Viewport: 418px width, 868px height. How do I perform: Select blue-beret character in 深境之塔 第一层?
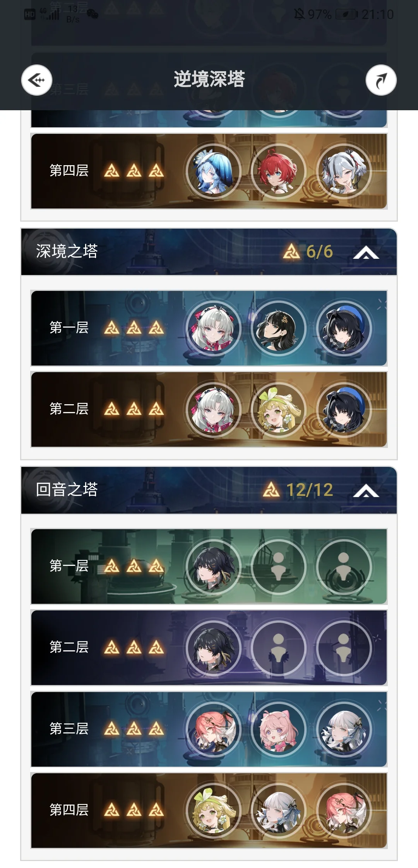(344, 328)
